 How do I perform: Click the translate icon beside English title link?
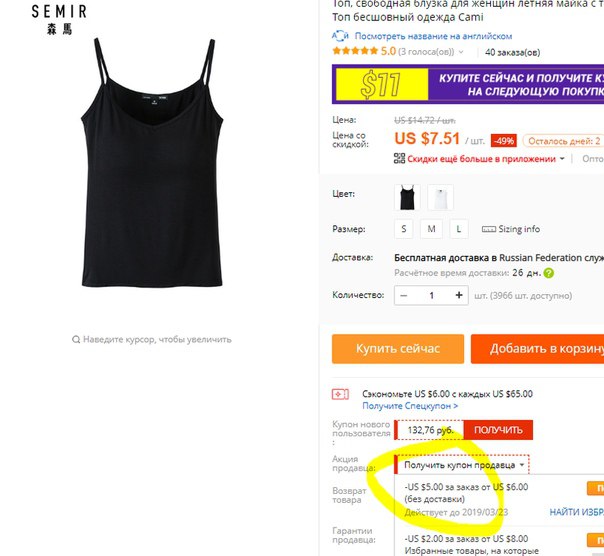coord(340,36)
